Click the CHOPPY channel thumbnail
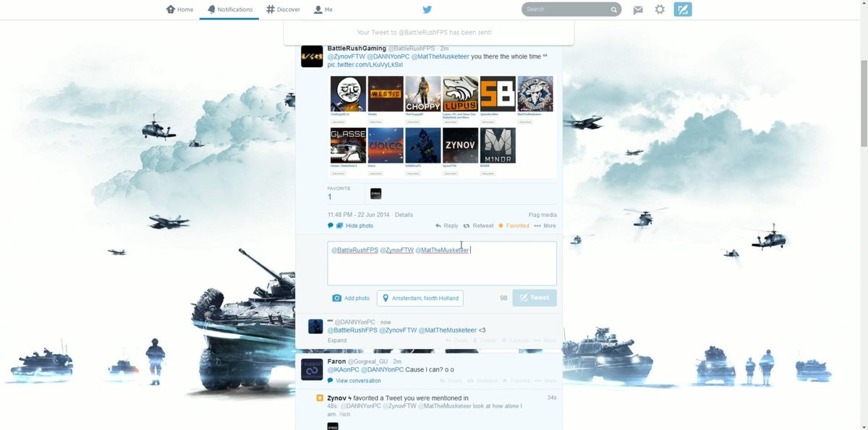The image size is (868, 430). coord(423,94)
